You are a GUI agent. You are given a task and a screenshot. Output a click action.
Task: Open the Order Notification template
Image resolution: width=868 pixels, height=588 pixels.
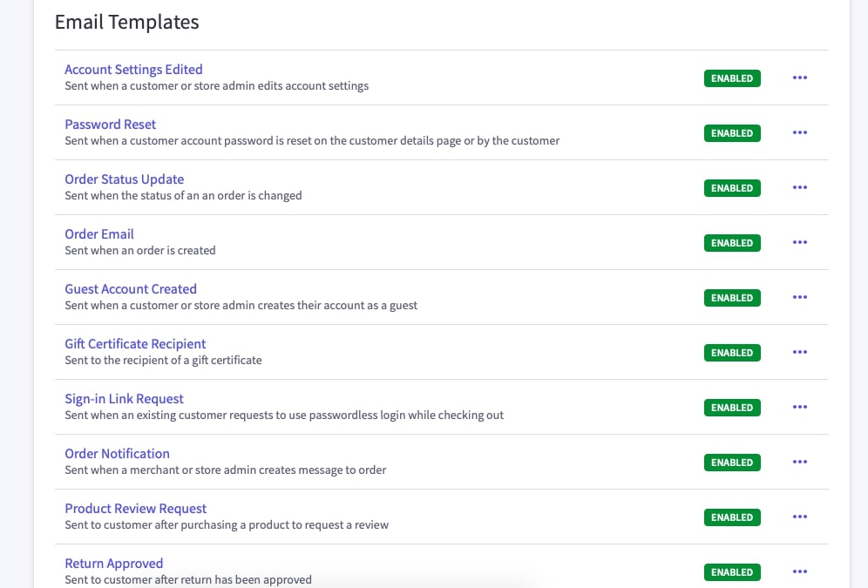click(117, 454)
